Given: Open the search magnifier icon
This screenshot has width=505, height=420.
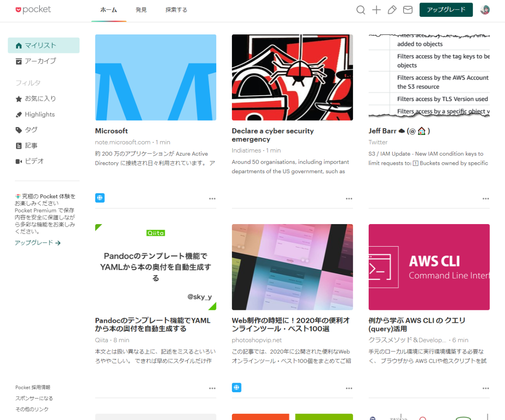Looking at the screenshot, I should click(361, 10).
